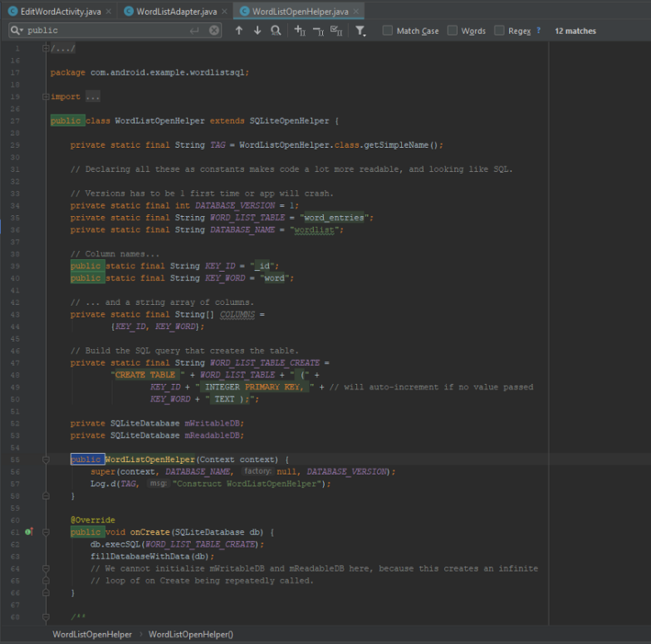This screenshot has width=651, height=644.
Task: Collapse the constructor fold marker at line 55
Action: coord(46,460)
